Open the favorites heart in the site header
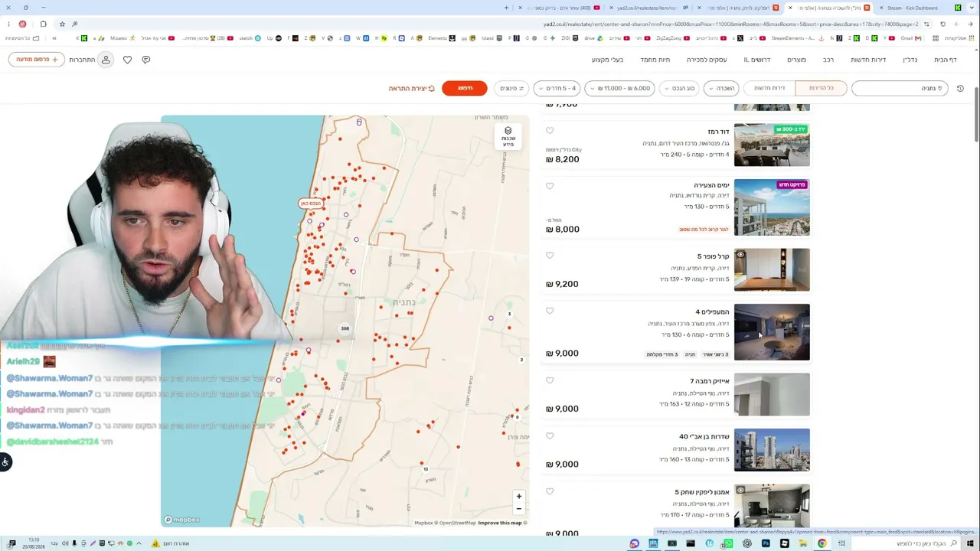This screenshot has width=980, height=551. (127, 60)
